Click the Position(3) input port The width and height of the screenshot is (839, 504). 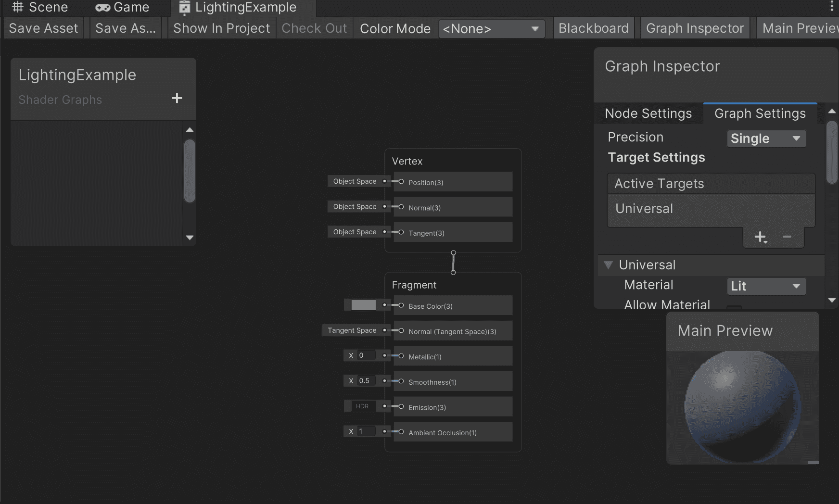(401, 181)
